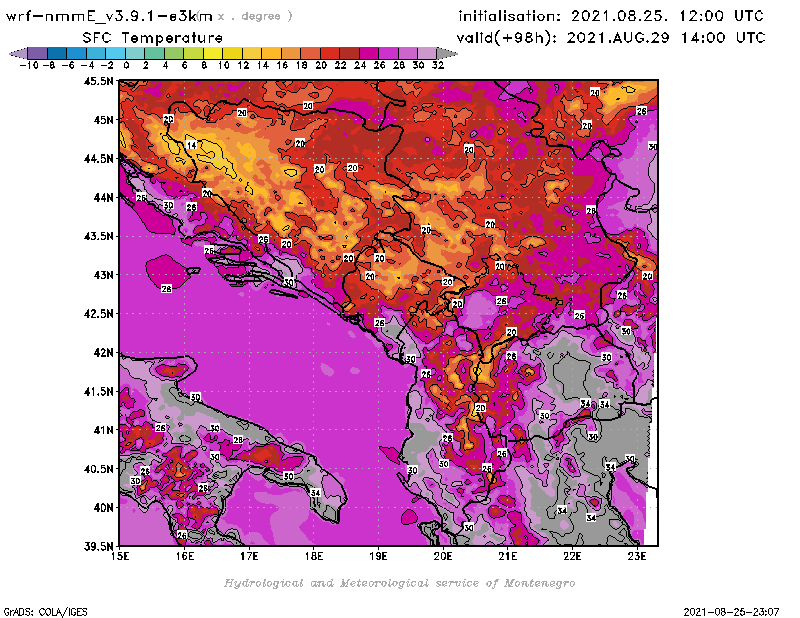Viewport: 800px width, 618px height.
Task: Click the legend swatch between 0 and 2
Action: point(135,53)
